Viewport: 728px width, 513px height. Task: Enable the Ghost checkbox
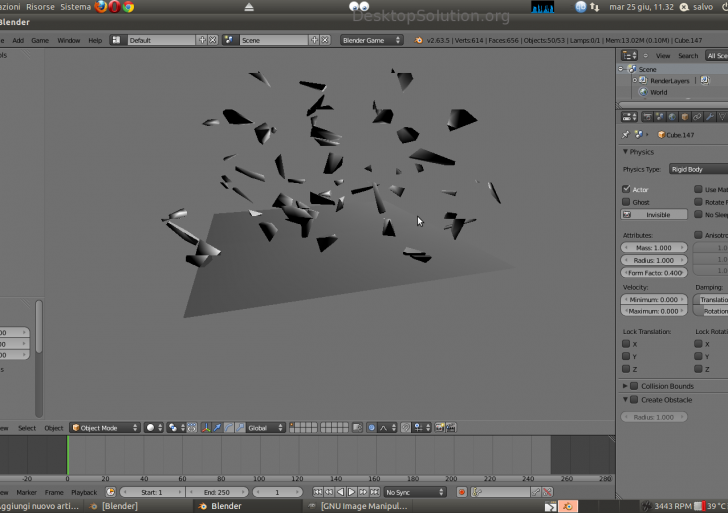[x=627, y=202]
